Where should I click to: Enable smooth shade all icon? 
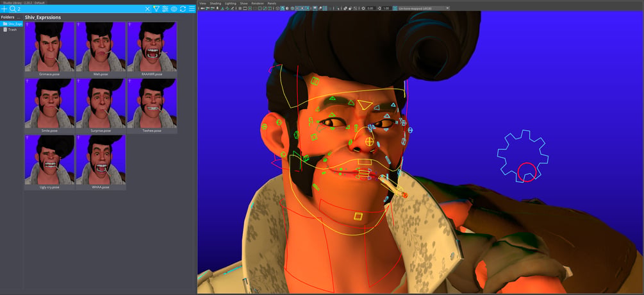[282, 8]
